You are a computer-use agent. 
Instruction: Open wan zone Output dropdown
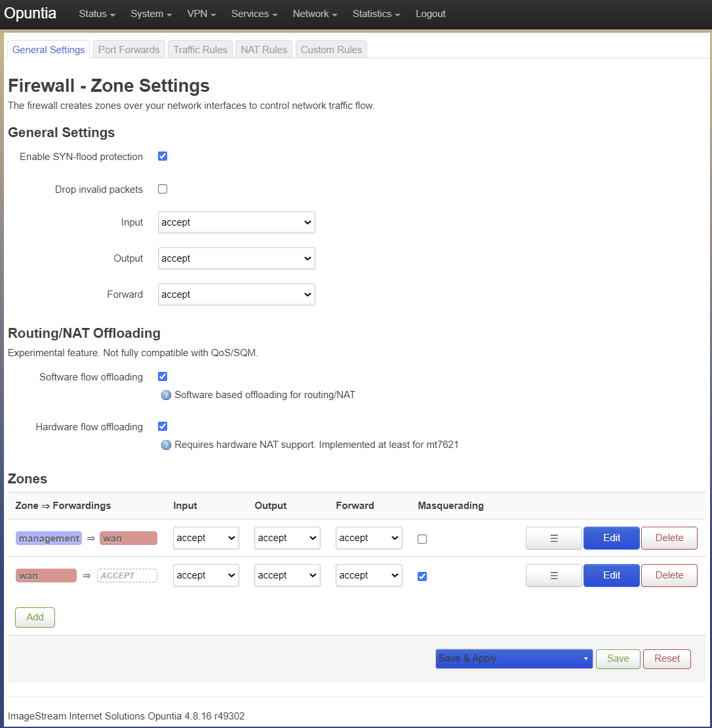click(x=287, y=575)
